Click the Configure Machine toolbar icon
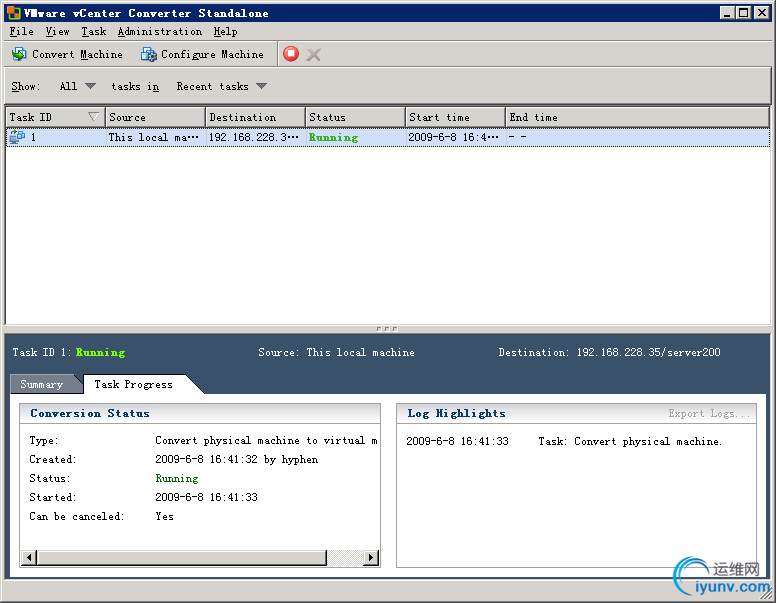The image size is (776, 603). 148,54
